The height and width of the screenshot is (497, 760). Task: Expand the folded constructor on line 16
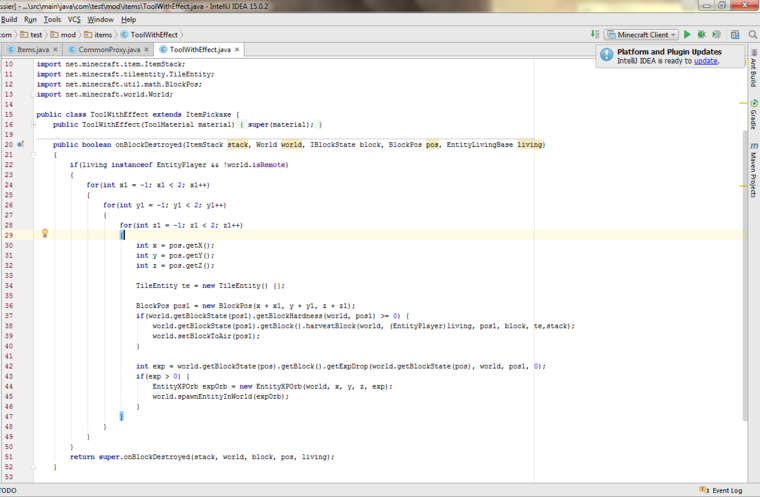(33, 124)
